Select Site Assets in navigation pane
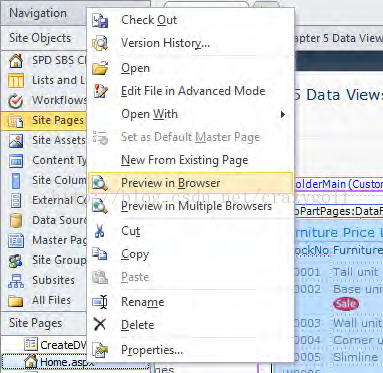This screenshot has width=383, height=373. point(44,141)
